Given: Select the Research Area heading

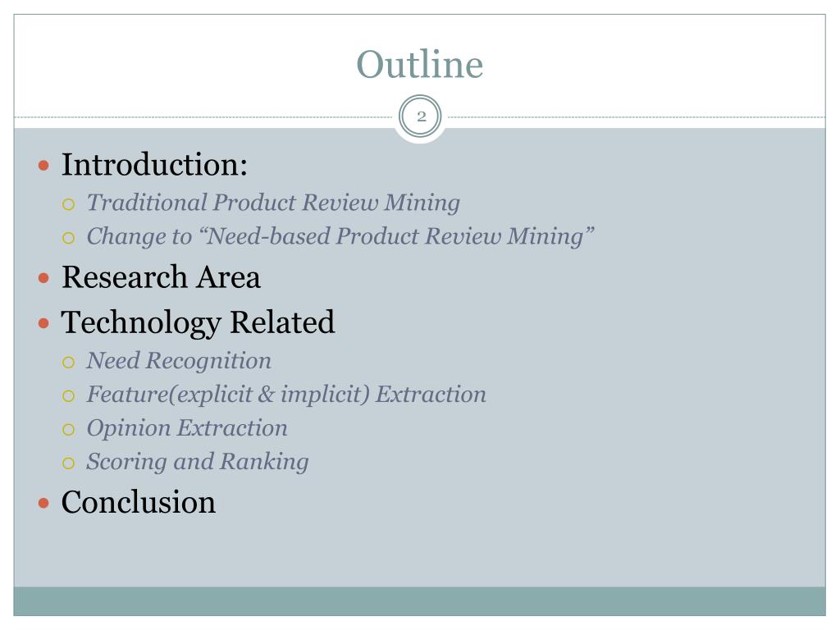Looking at the screenshot, I should pyautogui.click(x=161, y=277).
